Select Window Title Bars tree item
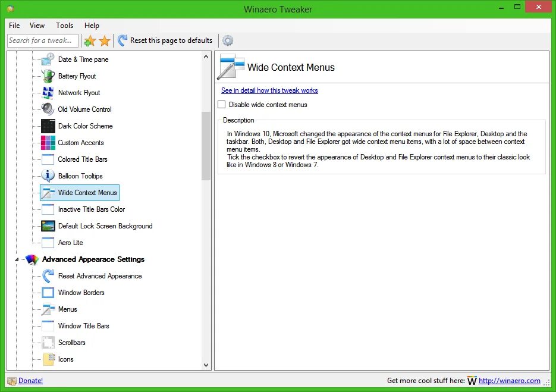This screenshot has width=556, height=392. 84,325
